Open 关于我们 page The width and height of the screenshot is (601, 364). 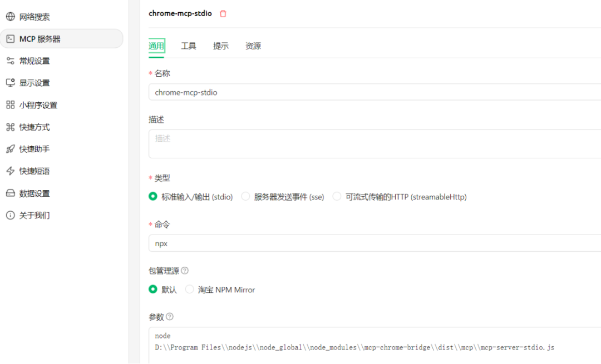point(61,215)
